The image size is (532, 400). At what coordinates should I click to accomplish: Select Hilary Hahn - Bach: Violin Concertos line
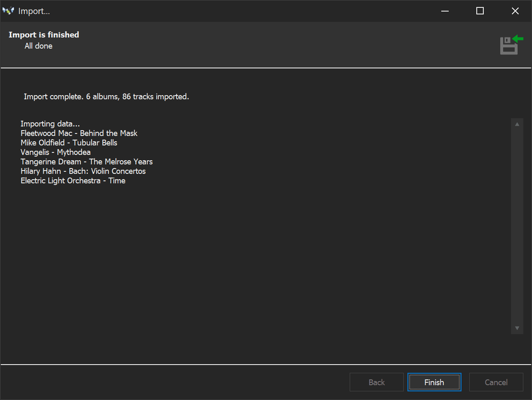[x=83, y=171]
